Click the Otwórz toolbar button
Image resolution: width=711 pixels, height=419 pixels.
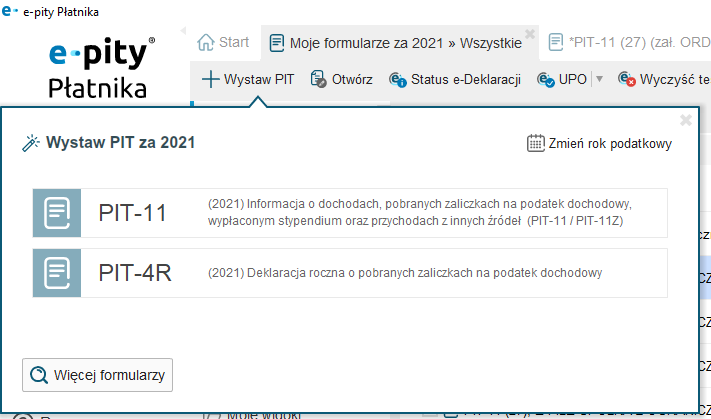[341, 79]
